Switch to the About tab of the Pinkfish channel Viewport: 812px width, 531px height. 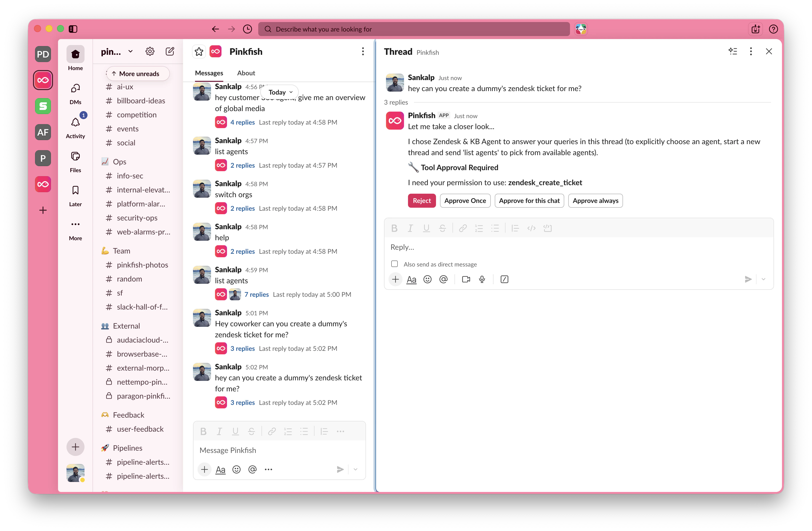246,73
